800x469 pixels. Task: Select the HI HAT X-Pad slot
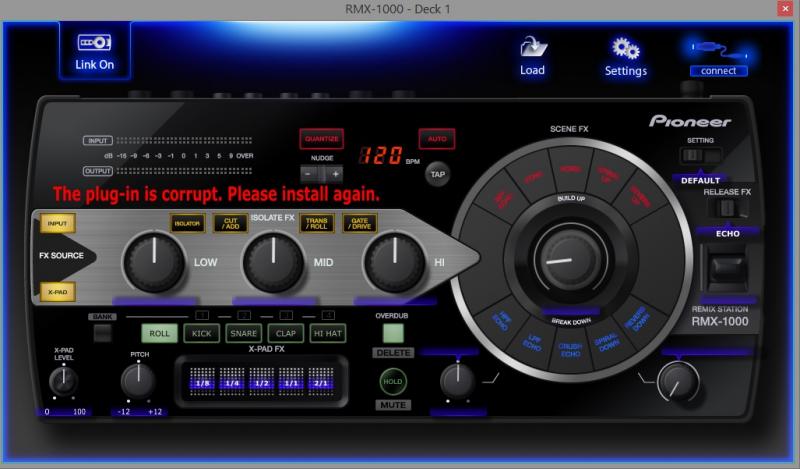coord(328,333)
